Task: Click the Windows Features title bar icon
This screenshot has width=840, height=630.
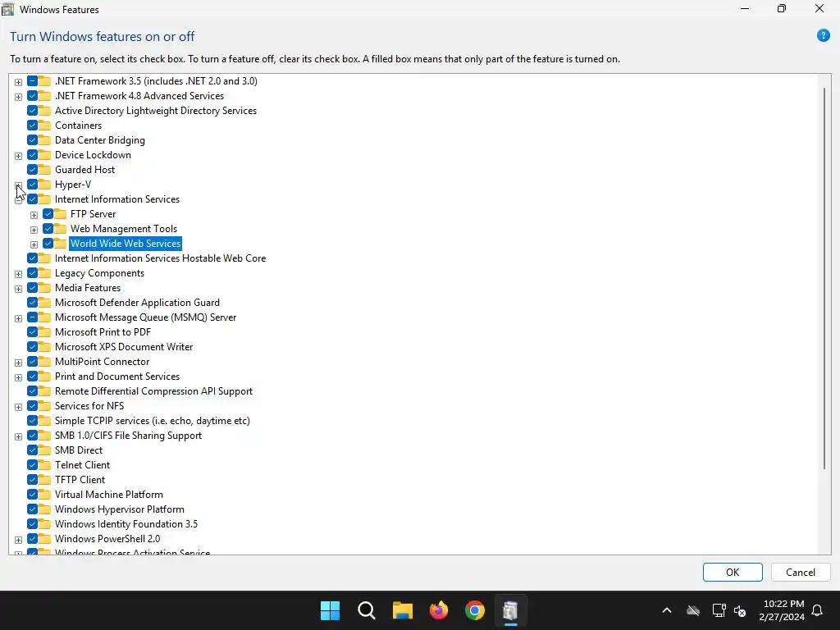Action: [x=7, y=9]
